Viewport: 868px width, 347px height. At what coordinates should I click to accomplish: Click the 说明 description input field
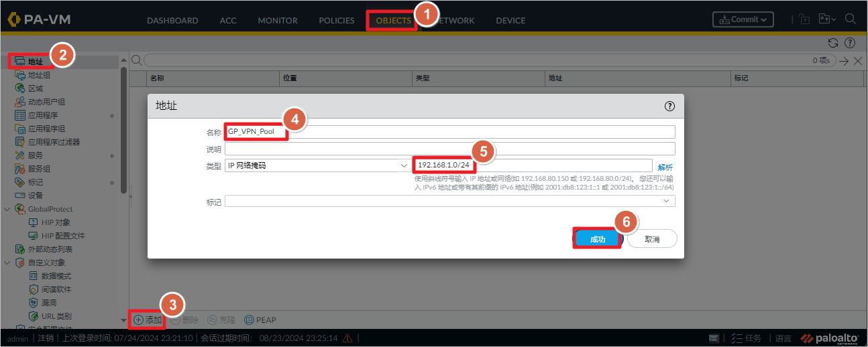[450, 149]
